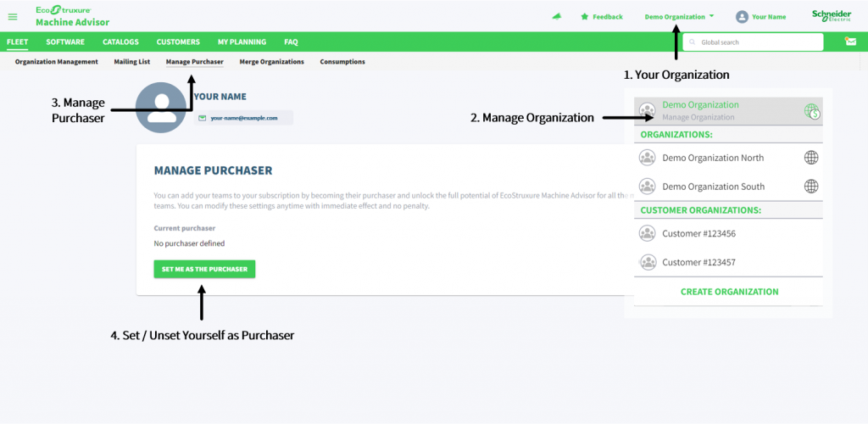Click the envelope icon beside the email address
868x424 pixels.
click(202, 118)
